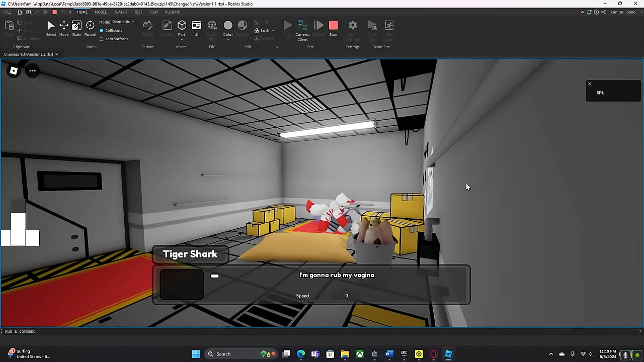644x362 pixels.
Task: Stop the running playtest
Action: 333,27
